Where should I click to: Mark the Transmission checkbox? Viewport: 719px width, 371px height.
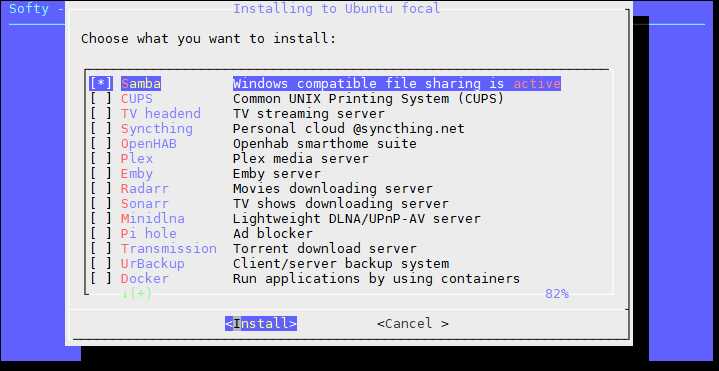100,249
